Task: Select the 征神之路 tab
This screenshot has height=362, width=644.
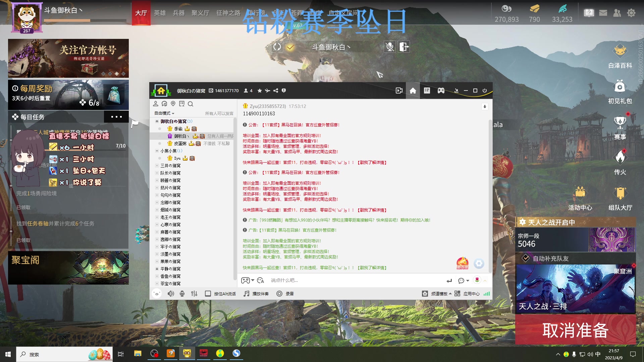Action: tap(228, 13)
